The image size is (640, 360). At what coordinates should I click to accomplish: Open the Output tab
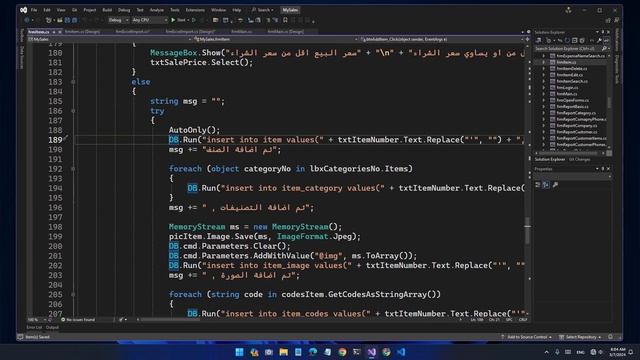(x=52, y=327)
